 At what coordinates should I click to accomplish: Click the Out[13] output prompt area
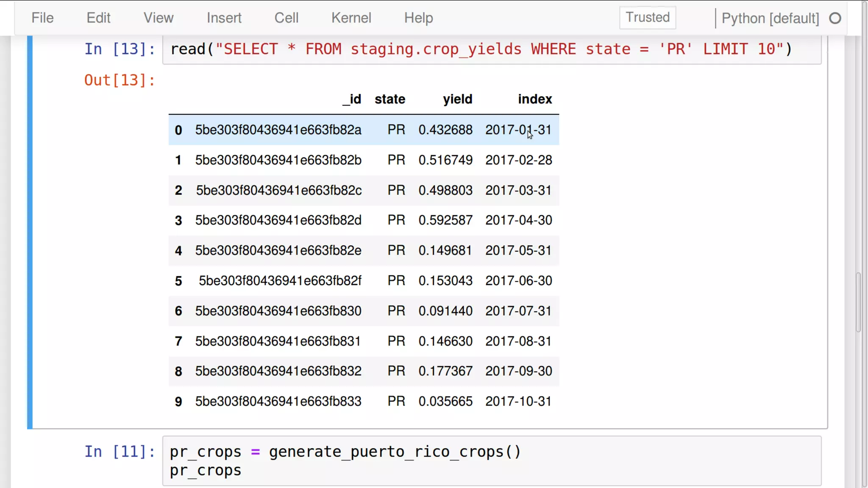(120, 80)
